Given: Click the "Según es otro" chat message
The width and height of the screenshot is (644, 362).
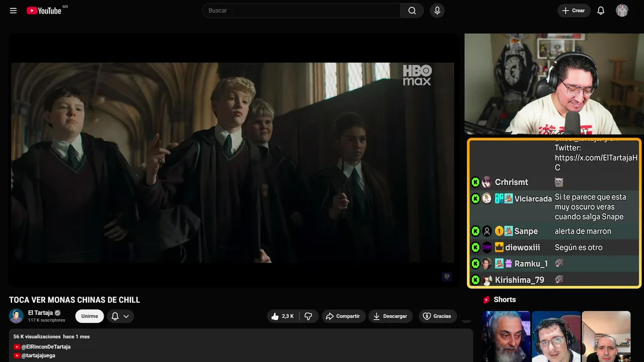Looking at the screenshot, I should (x=578, y=247).
